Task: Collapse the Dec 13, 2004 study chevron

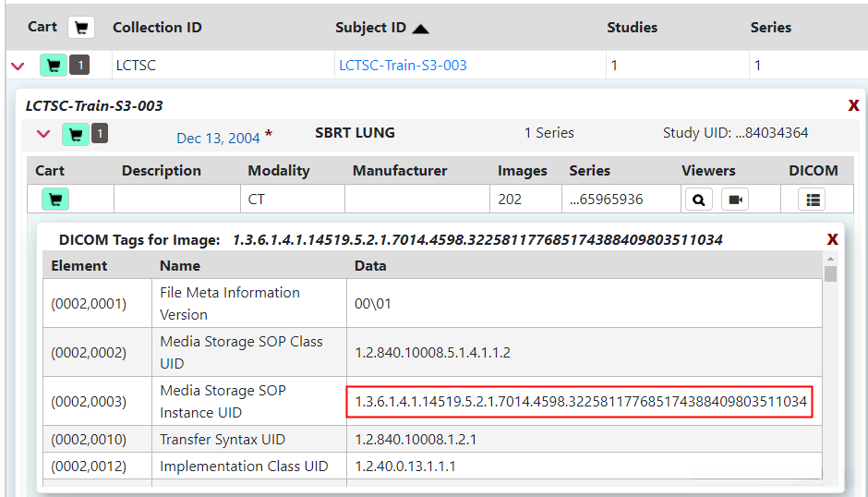Action: point(42,135)
